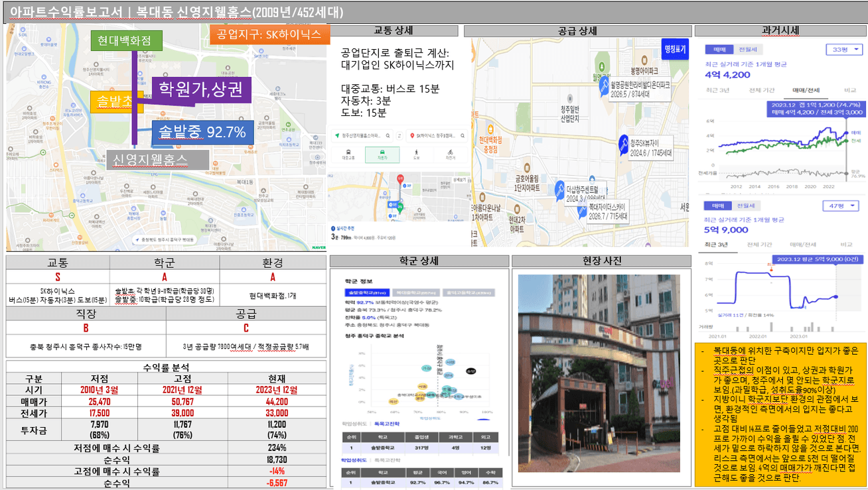Switch to 전체 기간 above the 4억 4,200 chart

pos(760,90)
